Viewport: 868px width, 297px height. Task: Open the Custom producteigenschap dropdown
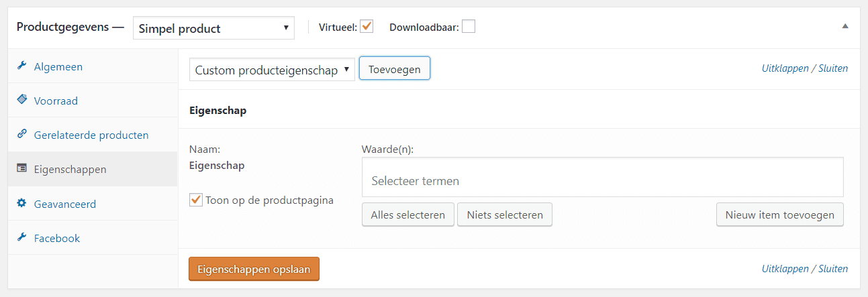pos(272,70)
